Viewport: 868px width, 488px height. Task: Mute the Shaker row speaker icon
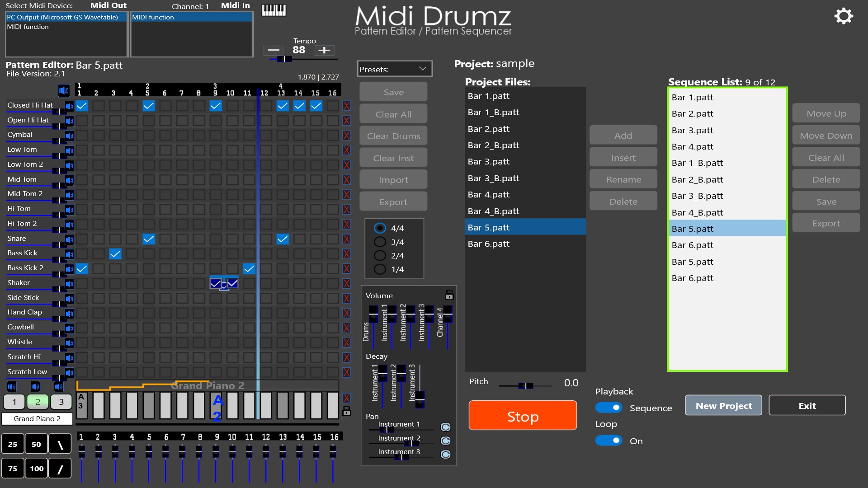(69, 284)
